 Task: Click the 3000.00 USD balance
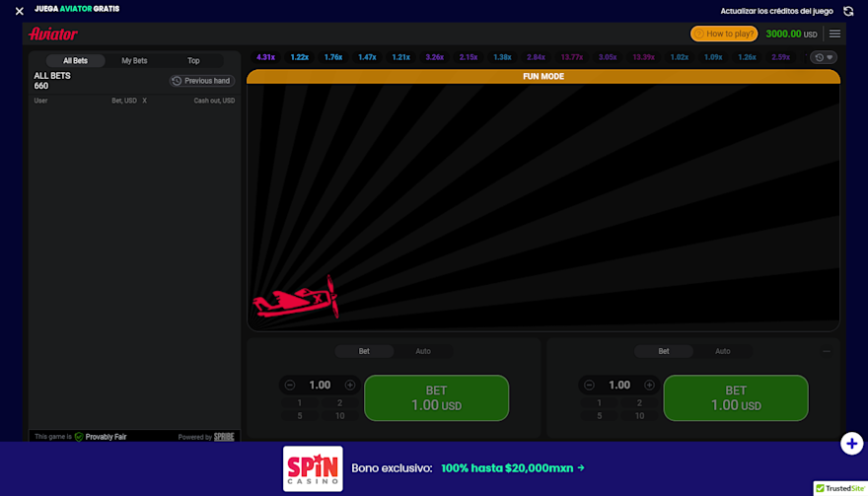click(x=791, y=34)
